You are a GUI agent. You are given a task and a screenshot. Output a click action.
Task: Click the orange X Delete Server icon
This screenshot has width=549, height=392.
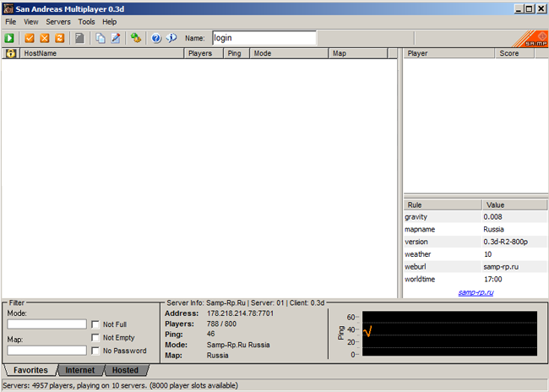pos(45,38)
